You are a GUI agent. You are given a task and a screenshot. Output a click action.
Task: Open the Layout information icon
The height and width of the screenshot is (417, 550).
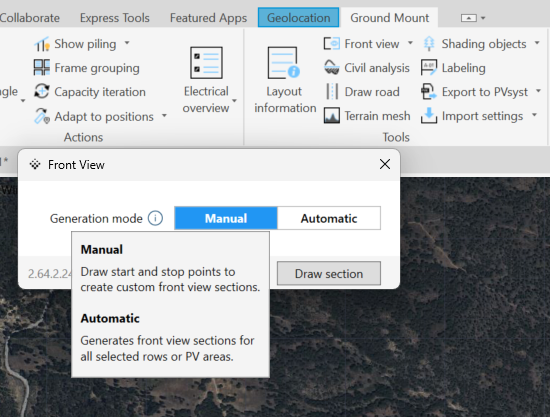[x=284, y=62]
